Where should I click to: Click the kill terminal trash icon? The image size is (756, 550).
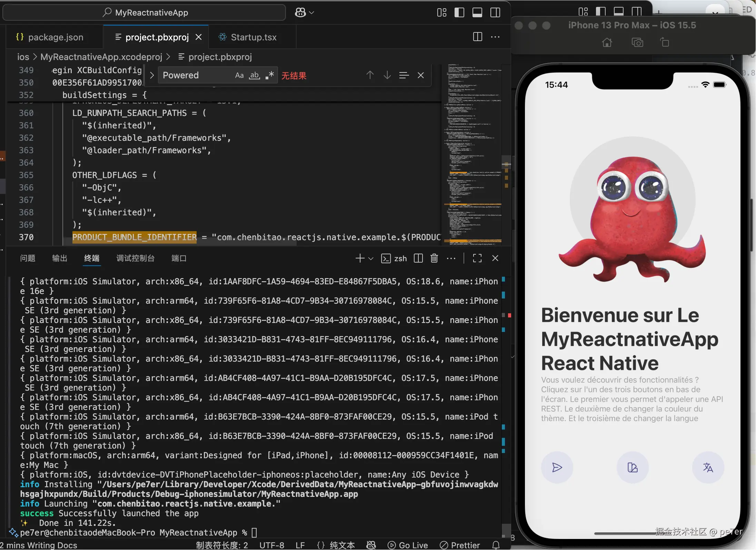pos(434,258)
